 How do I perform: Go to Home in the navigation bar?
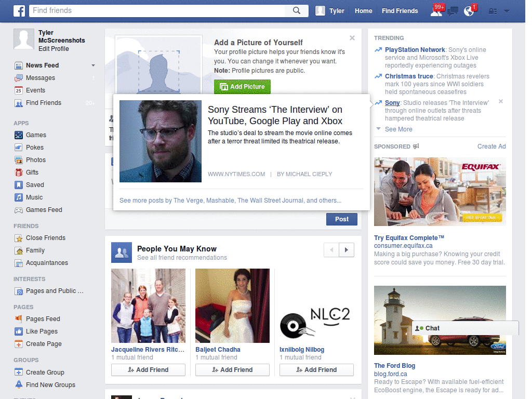(x=363, y=10)
